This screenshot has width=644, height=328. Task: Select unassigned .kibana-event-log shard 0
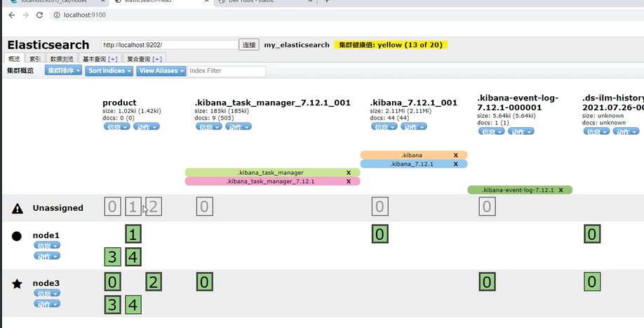(487, 206)
